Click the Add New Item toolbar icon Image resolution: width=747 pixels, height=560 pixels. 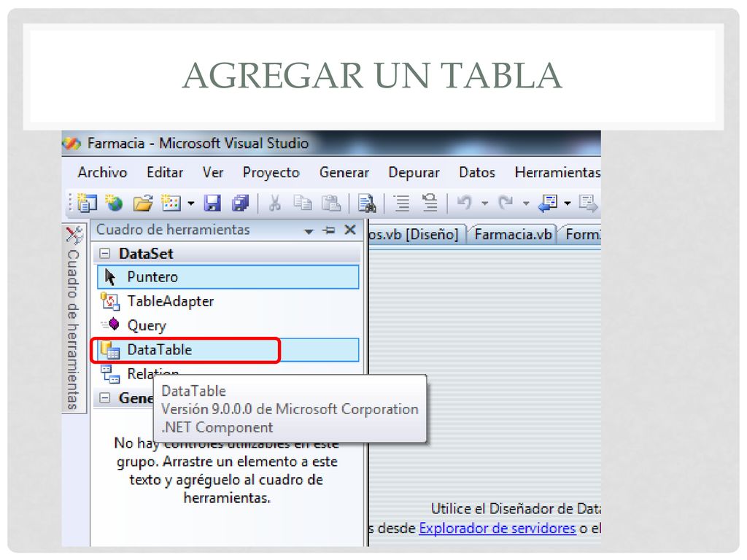pyautogui.click(x=171, y=203)
